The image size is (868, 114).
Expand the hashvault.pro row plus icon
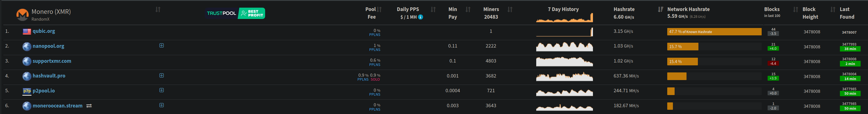[162, 76]
